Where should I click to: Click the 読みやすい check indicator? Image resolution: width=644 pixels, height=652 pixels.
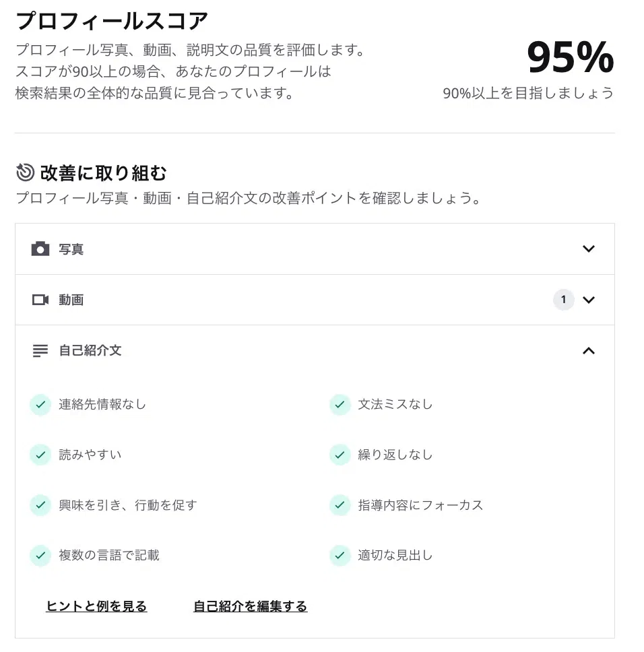[40, 455]
